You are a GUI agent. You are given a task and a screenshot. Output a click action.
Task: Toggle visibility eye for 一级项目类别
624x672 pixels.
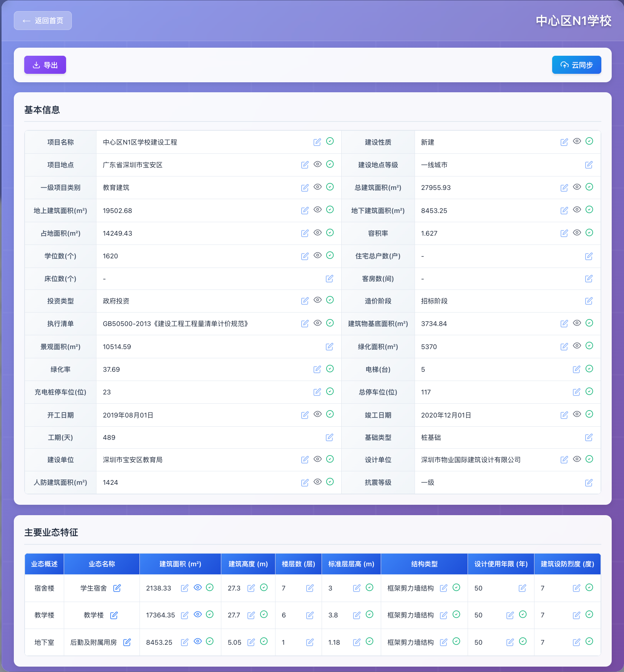(317, 187)
